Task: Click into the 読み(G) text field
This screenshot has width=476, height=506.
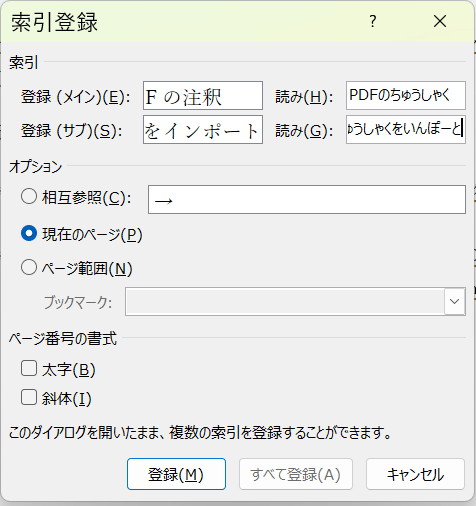Action: (406, 130)
